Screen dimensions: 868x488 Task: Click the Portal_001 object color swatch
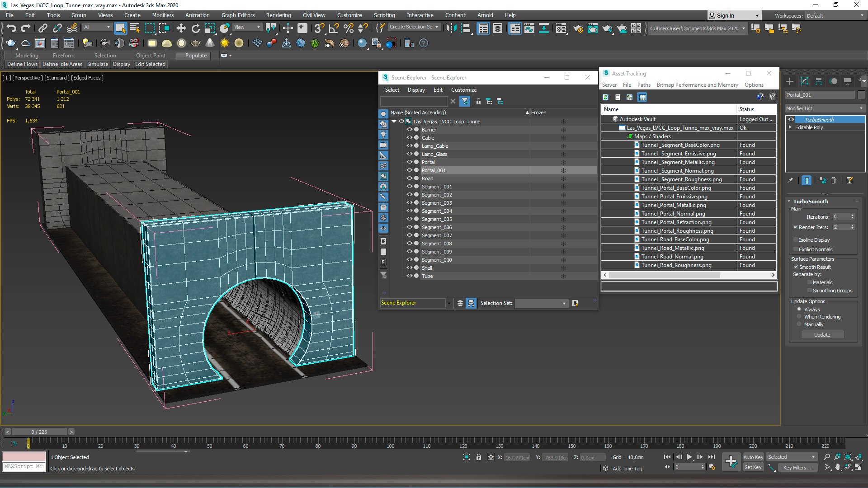861,95
